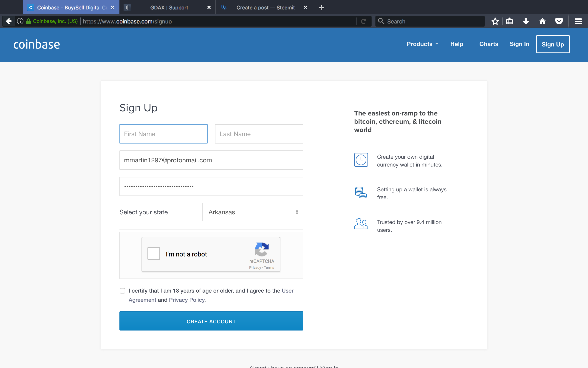Open the hamburger browser menu

[x=578, y=21]
